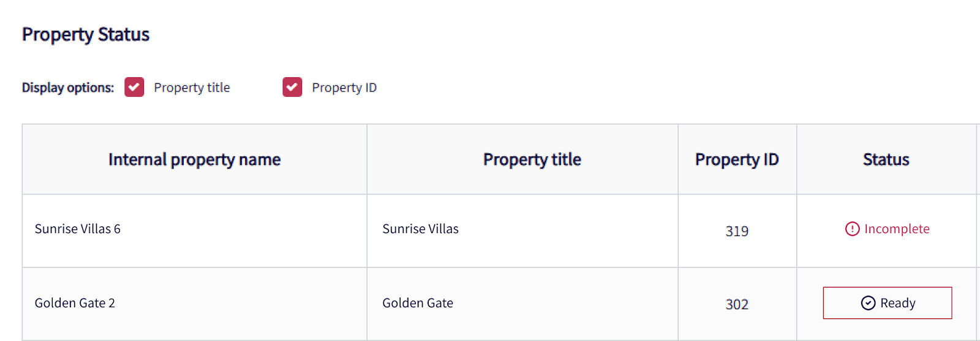The width and height of the screenshot is (980, 341).
Task: Click the Status column header
Action: coord(886,159)
